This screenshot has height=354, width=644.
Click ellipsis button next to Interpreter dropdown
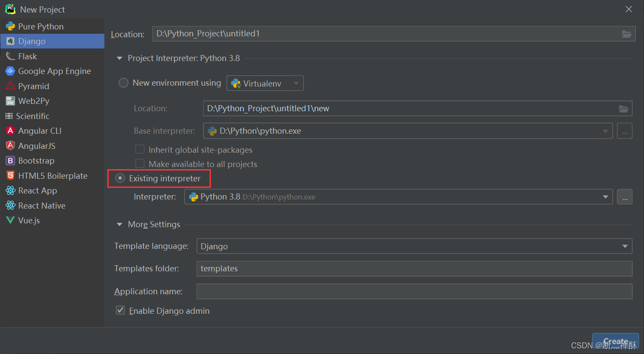point(625,196)
